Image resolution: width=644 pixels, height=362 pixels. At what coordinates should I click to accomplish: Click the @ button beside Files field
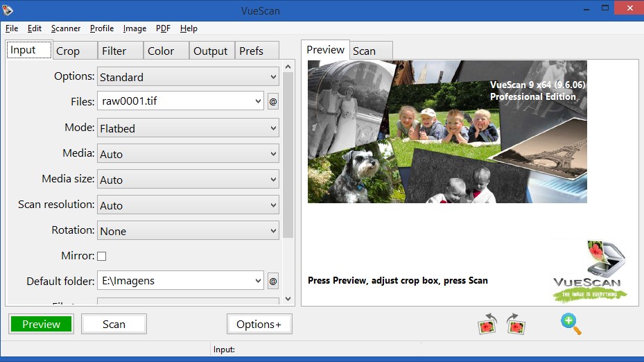click(x=273, y=101)
